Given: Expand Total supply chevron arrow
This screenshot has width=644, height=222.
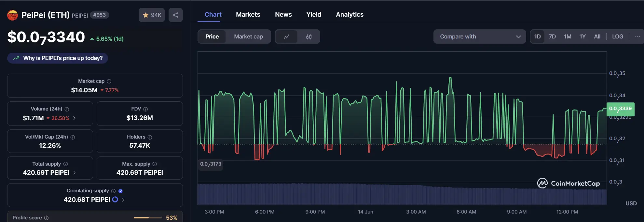Looking at the screenshot, I should 75,172.
